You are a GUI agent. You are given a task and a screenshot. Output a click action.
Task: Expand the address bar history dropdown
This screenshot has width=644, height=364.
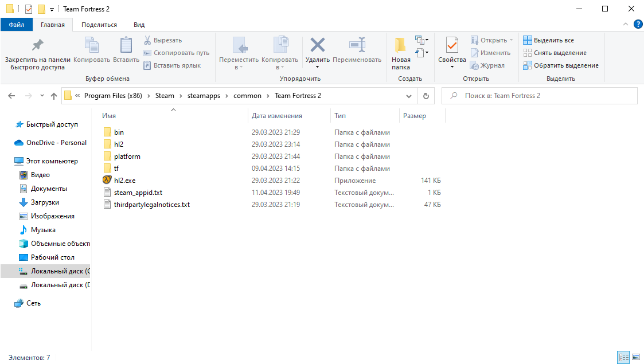pyautogui.click(x=409, y=96)
